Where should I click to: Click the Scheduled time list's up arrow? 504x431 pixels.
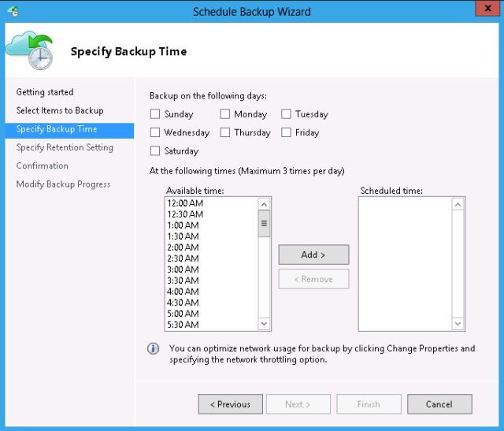458,204
